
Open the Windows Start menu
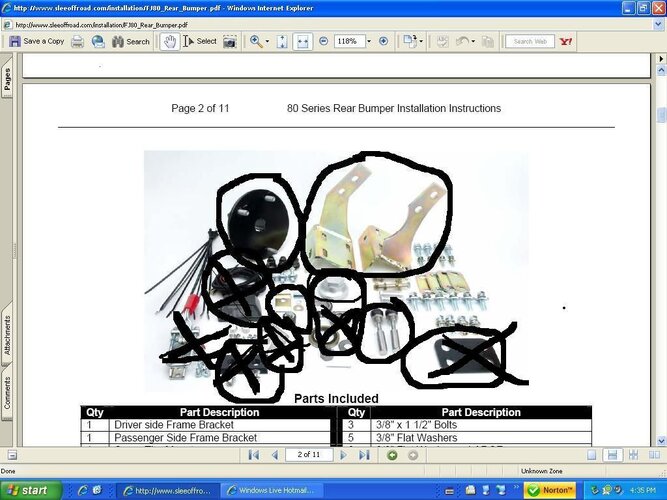(x=30, y=490)
